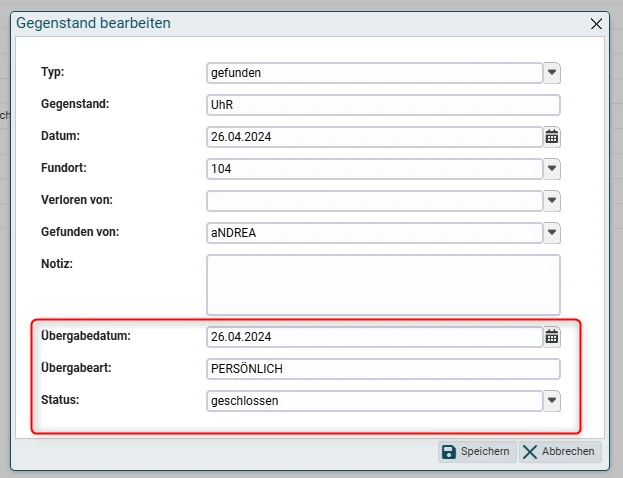623x478 pixels.
Task: Click the Fundort field showing 104
Action: click(375, 169)
